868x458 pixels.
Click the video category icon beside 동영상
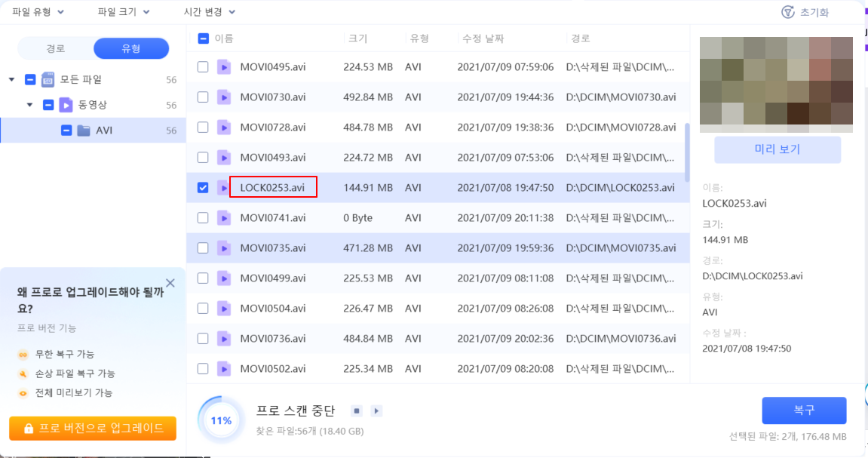coord(66,105)
